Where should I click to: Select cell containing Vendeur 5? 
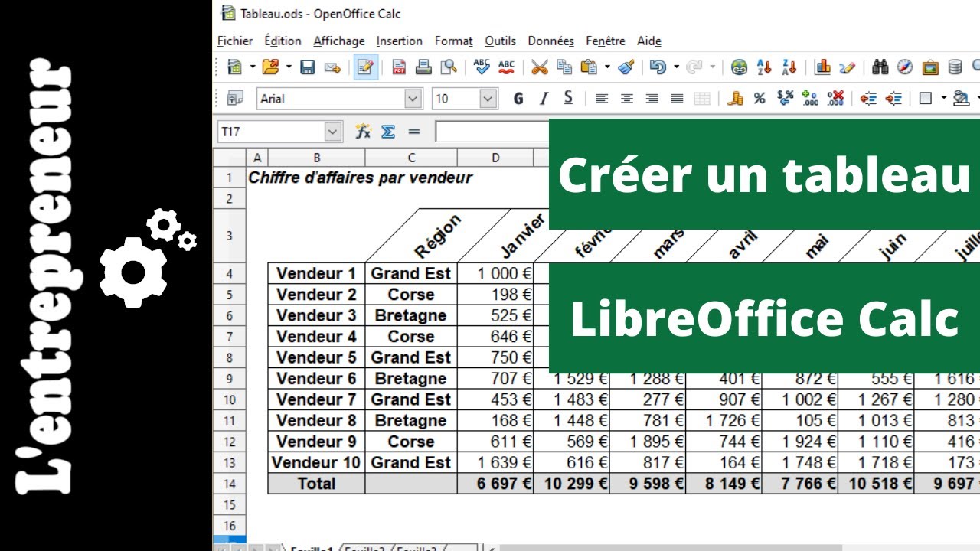(x=316, y=357)
